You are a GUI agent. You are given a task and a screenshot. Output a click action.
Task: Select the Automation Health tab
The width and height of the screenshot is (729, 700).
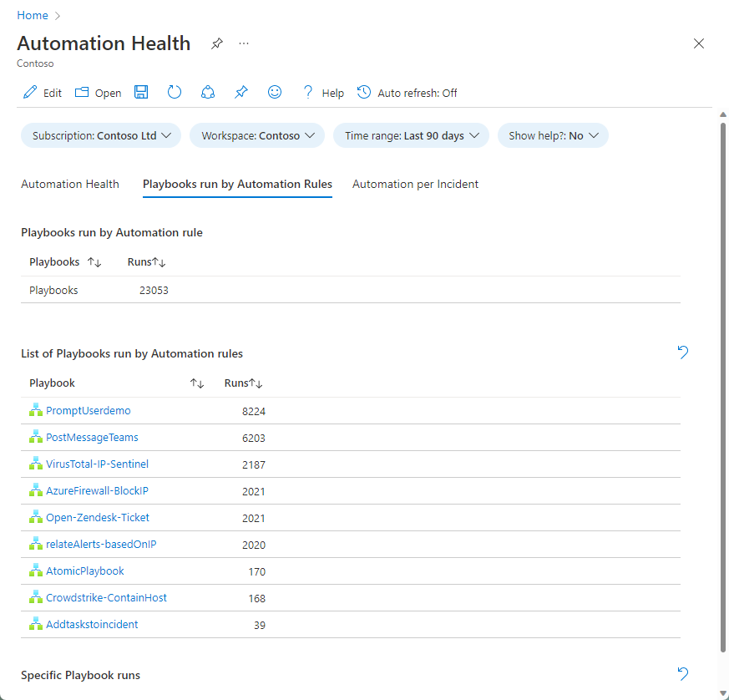pyautogui.click(x=70, y=184)
